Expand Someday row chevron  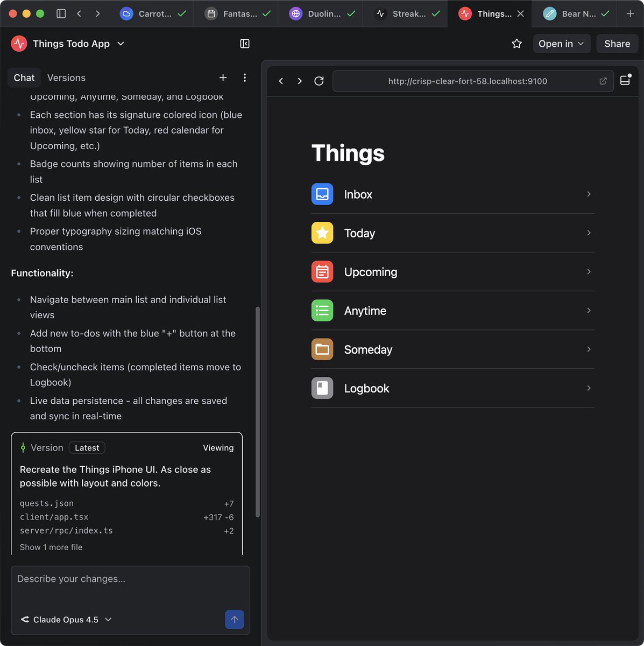coord(589,349)
